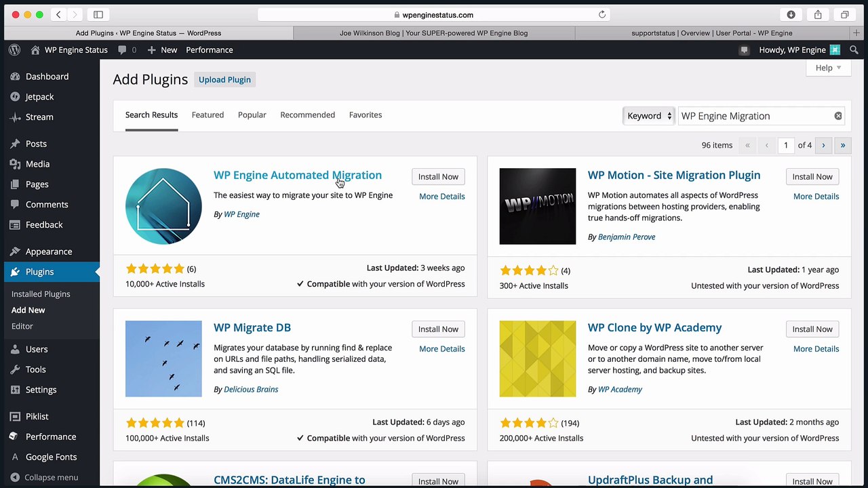Expand the Help panel
Screen dimensions: 868x488
click(x=828, y=68)
